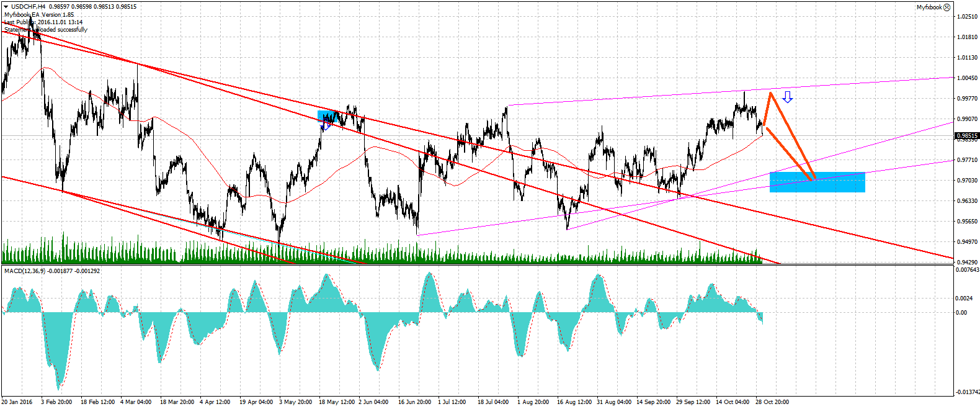
Task: Click the 1.00450 price scale label
Action: (968, 78)
